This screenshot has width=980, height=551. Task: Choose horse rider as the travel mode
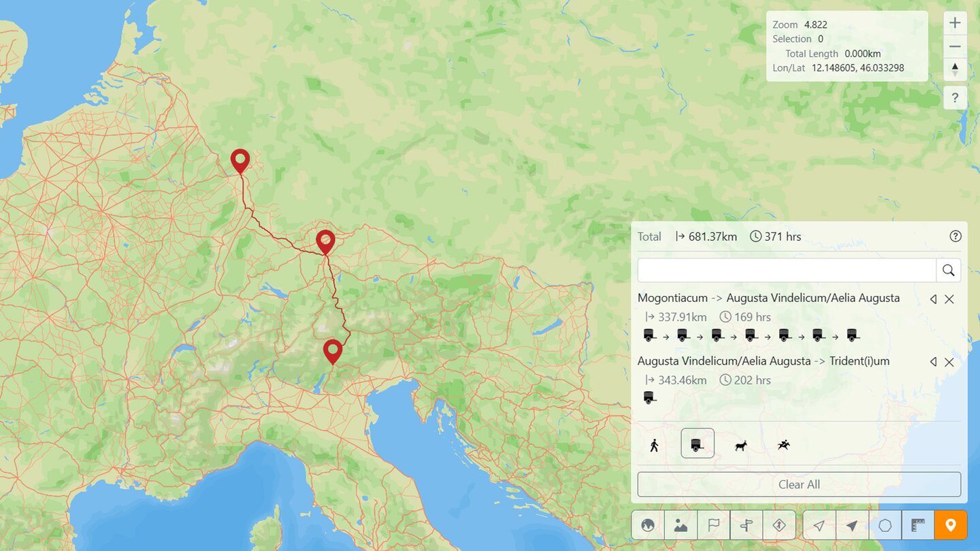click(784, 445)
